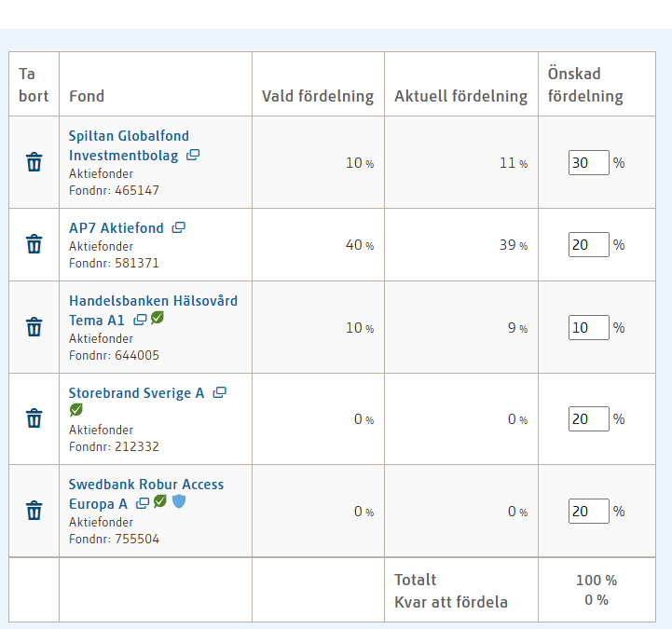
Task: Remove AP7 Aktiefond using trash icon
Action: (x=34, y=244)
